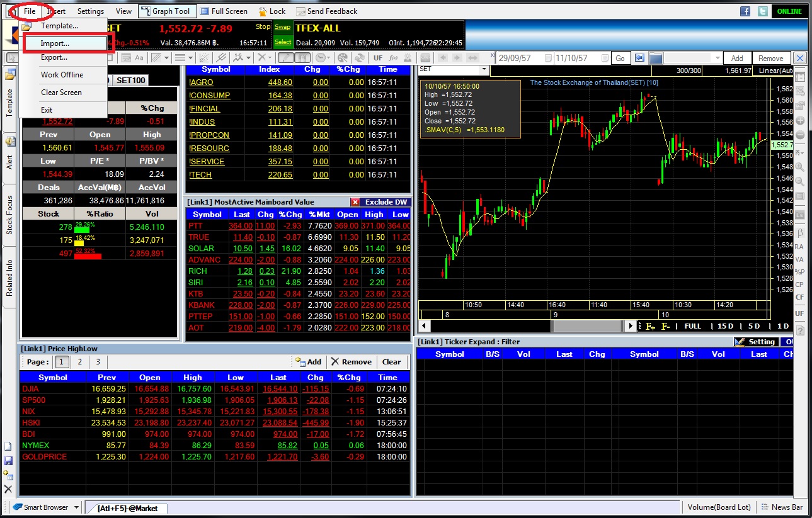Select the 15 D chart range
Viewport: 812px width, 518px height.
pyautogui.click(x=726, y=326)
